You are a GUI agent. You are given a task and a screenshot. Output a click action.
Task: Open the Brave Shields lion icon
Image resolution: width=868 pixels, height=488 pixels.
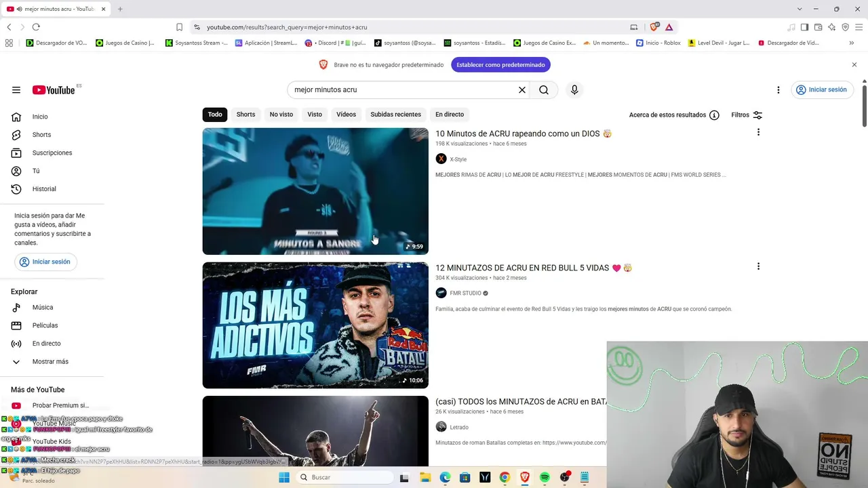(x=654, y=27)
